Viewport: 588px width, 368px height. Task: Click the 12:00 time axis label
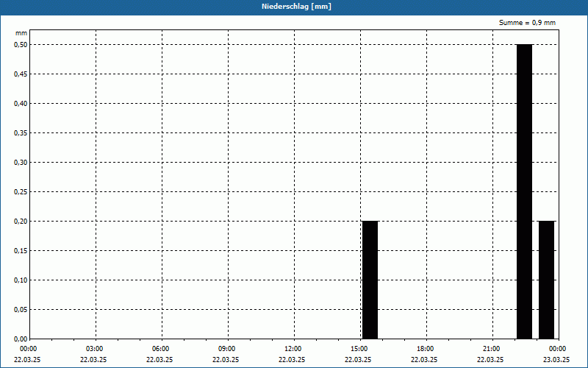pyautogui.click(x=293, y=349)
